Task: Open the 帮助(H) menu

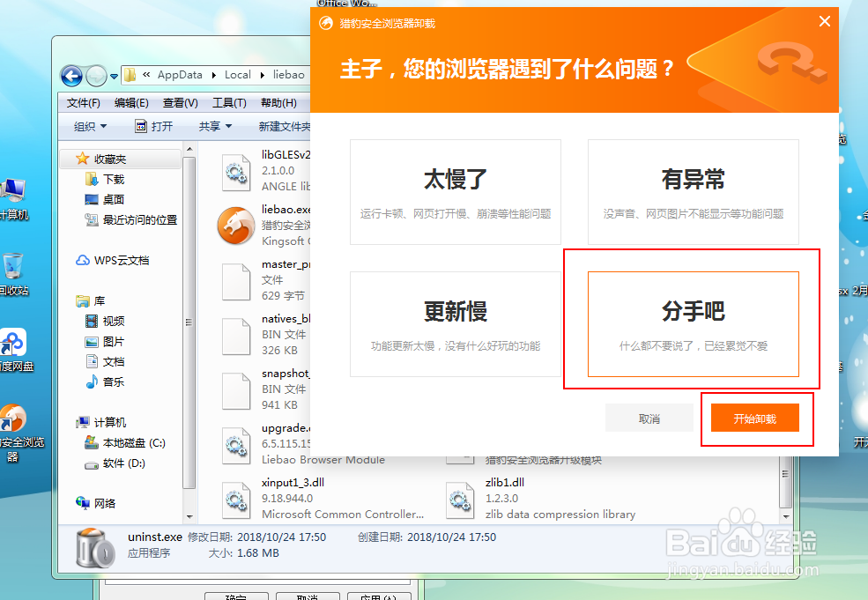Action: (278, 103)
